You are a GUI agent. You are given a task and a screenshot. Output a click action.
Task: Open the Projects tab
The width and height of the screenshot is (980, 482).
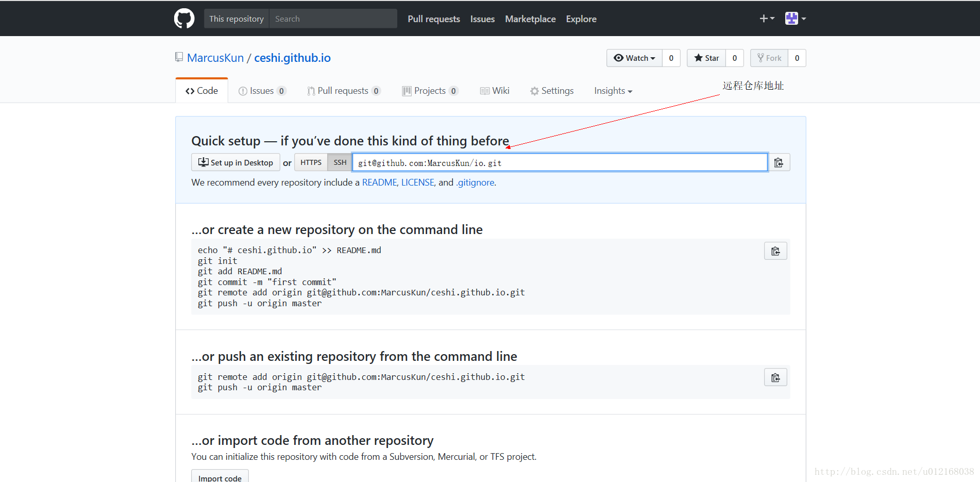click(x=430, y=91)
